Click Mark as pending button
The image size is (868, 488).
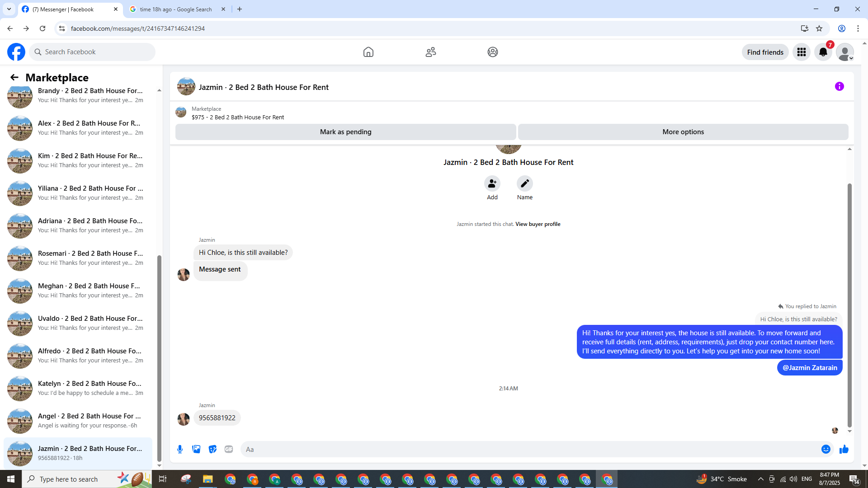(346, 132)
